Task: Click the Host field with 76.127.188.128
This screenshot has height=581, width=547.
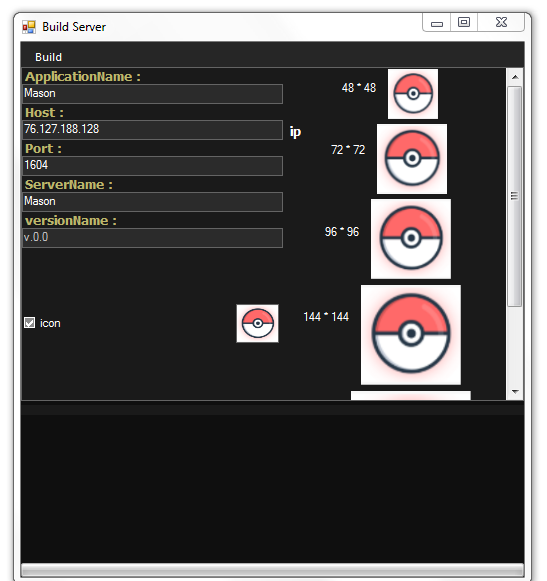Action: pyautogui.click(x=152, y=130)
